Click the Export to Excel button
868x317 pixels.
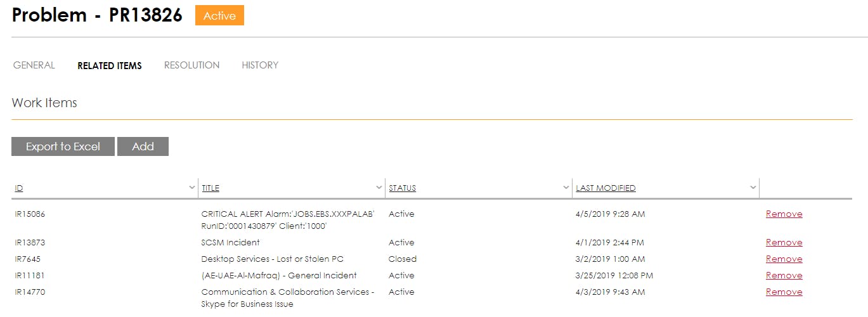tap(63, 146)
